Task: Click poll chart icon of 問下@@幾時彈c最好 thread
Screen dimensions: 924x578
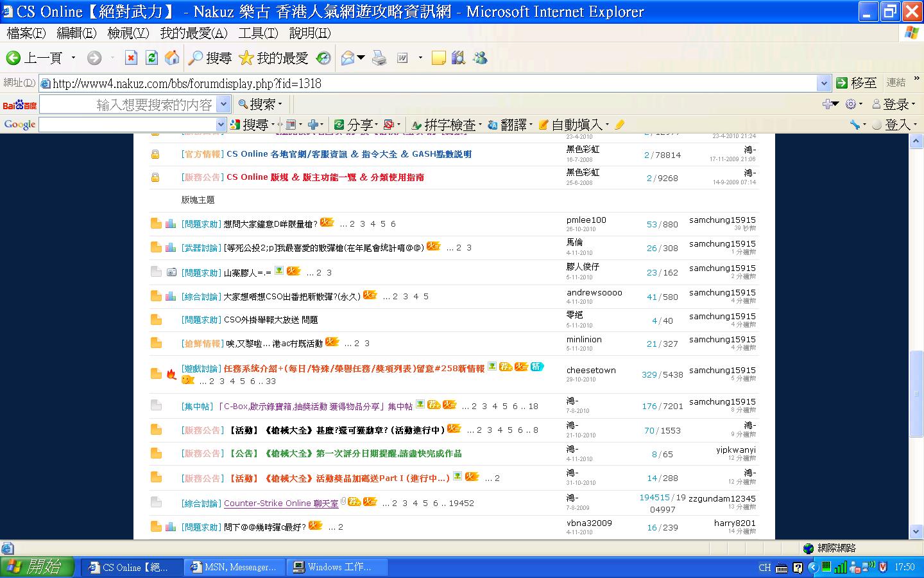Action: point(171,527)
